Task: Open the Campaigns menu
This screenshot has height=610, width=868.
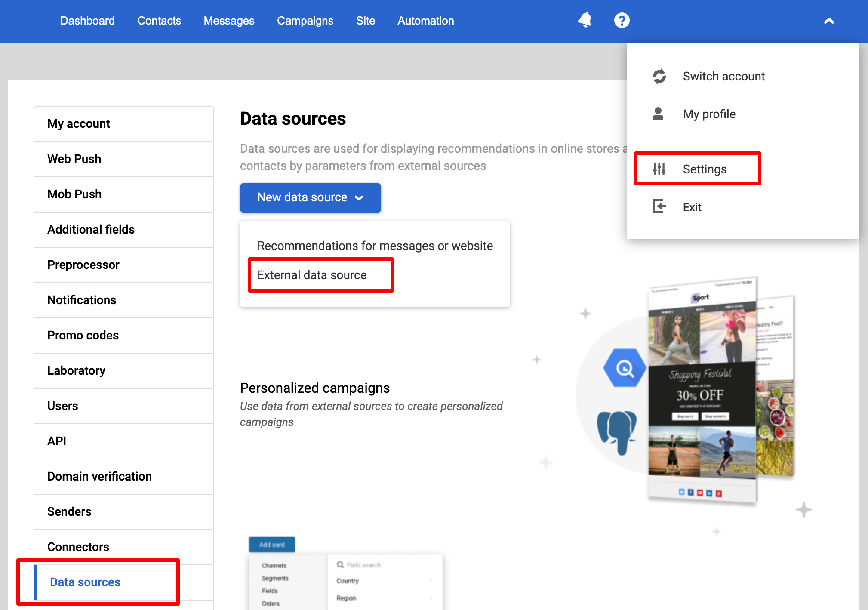Action: [305, 21]
